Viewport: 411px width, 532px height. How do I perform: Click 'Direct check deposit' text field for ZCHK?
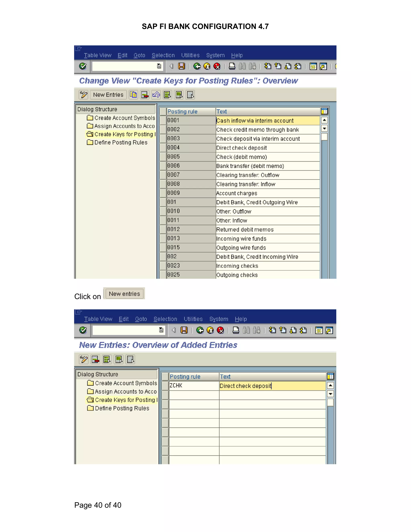(x=273, y=386)
